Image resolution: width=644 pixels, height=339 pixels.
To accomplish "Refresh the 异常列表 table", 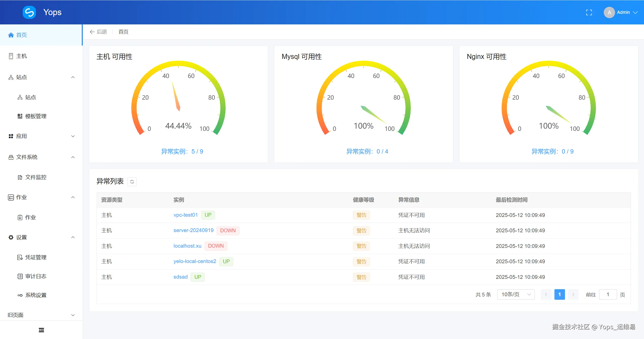I will pos(132,181).
